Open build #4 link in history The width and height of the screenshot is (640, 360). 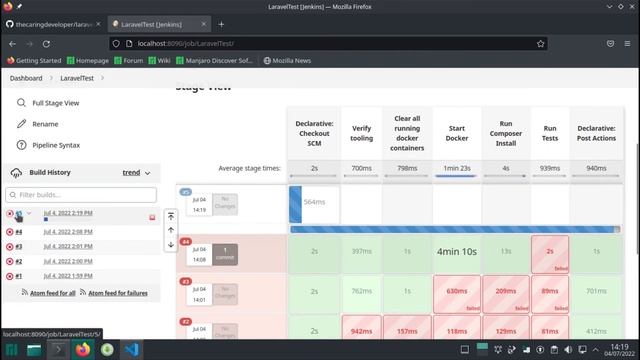point(19,232)
